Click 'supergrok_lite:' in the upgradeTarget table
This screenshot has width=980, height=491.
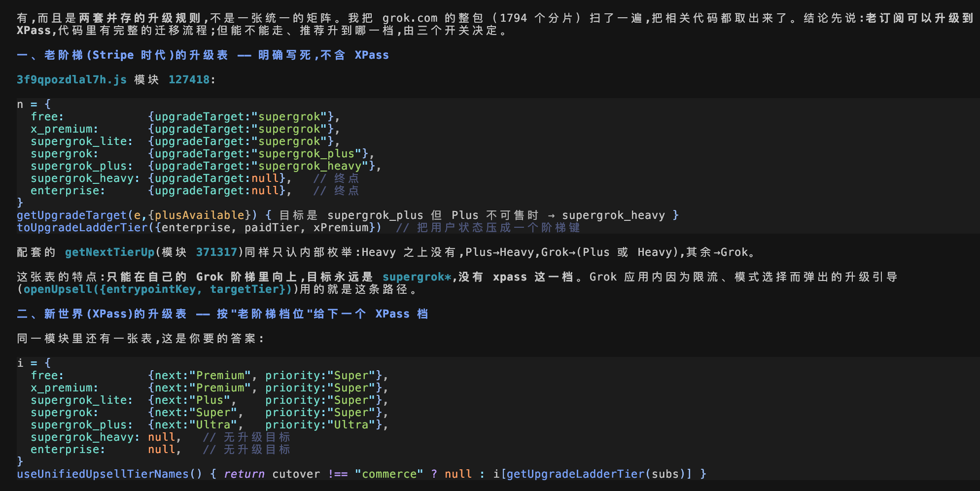point(82,141)
